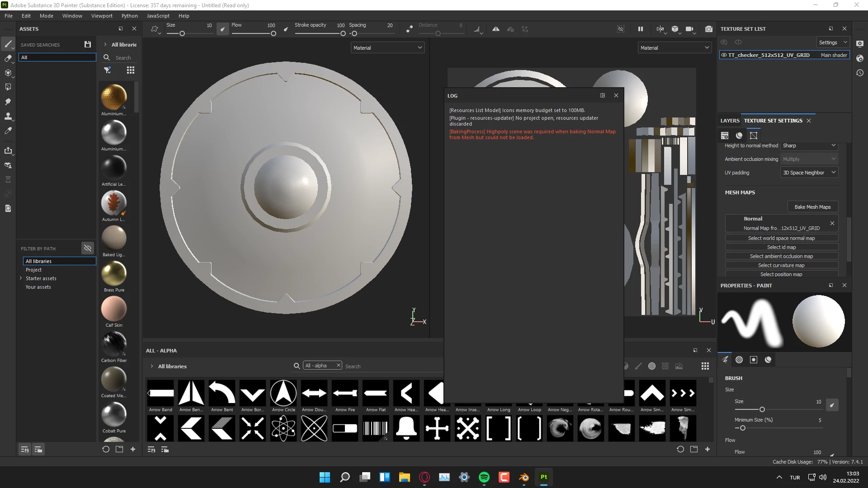Open the UV padding dropdown
Viewport: 868px width, 488px height.
(x=809, y=173)
